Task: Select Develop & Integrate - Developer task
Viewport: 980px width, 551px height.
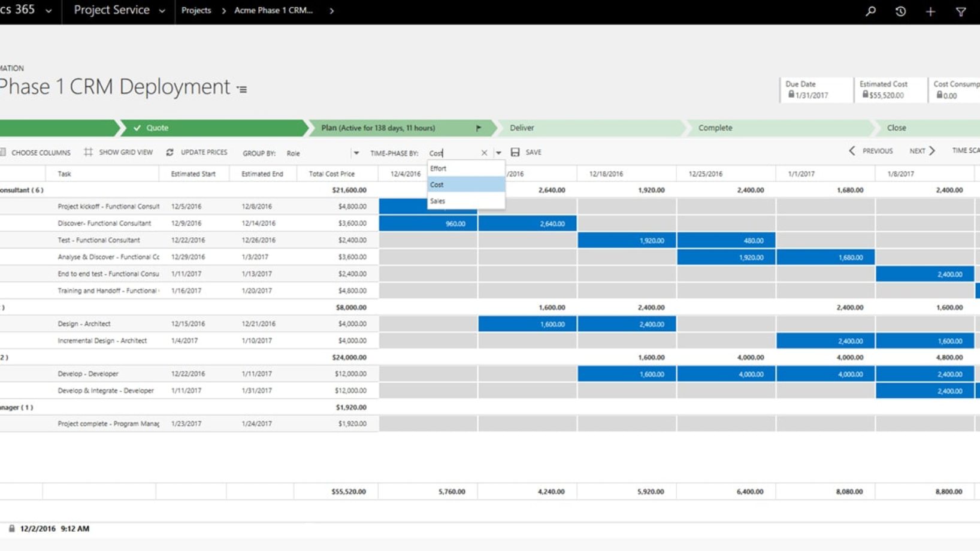Action: (x=105, y=390)
